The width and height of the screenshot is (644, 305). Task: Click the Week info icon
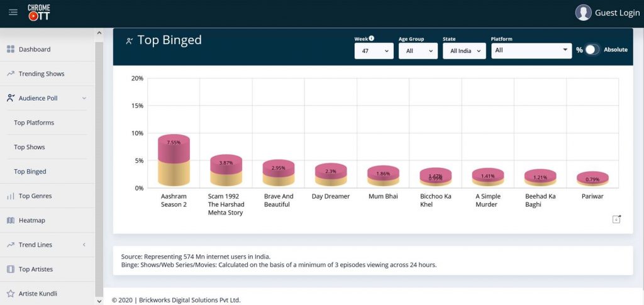[x=372, y=38]
